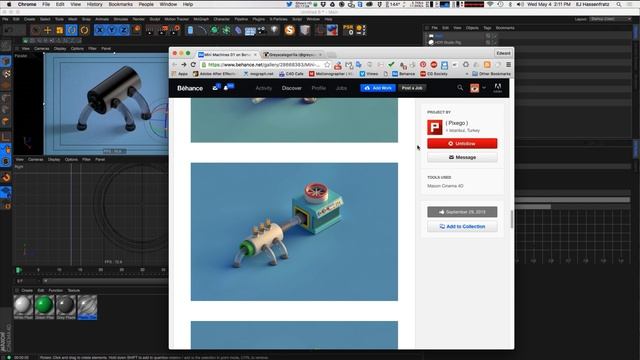The width and height of the screenshot is (640, 360).
Task: Open the machine render image with green nozzle
Action: click(x=294, y=231)
